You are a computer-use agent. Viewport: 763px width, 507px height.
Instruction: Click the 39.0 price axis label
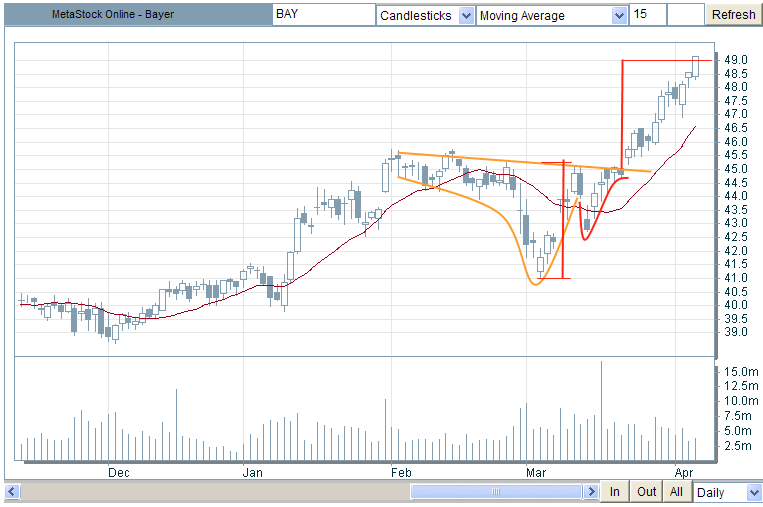(x=735, y=332)
